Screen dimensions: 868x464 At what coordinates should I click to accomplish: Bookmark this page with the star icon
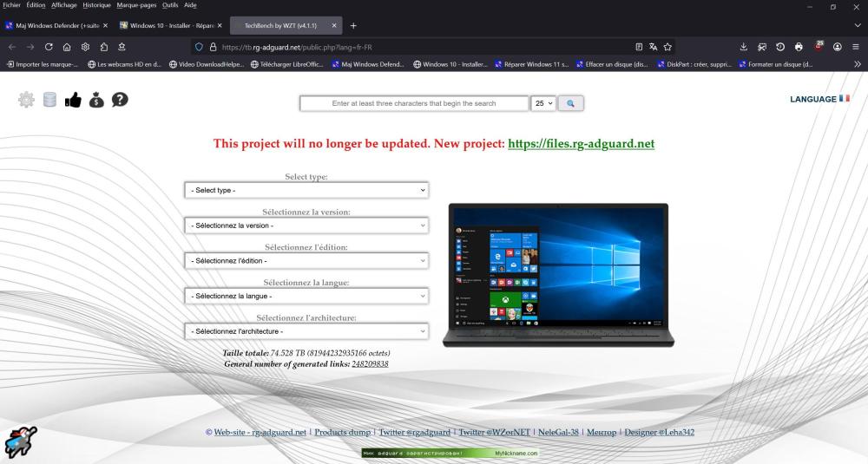coord(667,47)
